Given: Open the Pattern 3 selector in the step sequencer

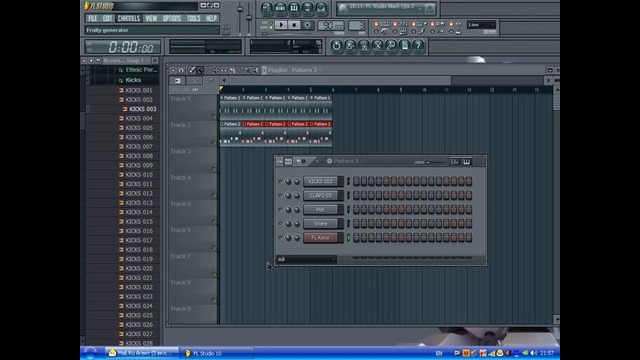Looking at the screenshot, I should click(345, 161).
